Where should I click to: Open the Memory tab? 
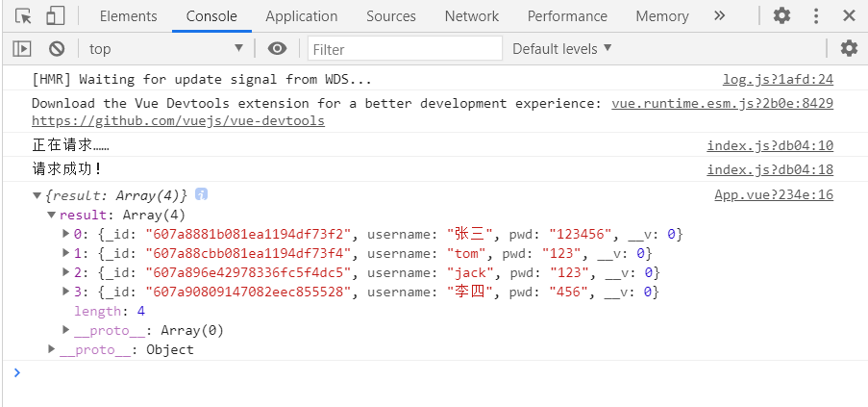tap(662, 16)
